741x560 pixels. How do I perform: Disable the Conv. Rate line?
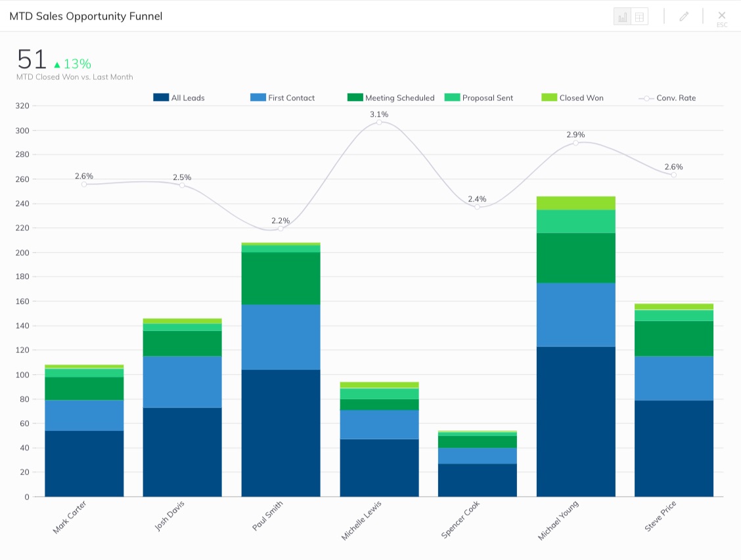click(671, 97)
